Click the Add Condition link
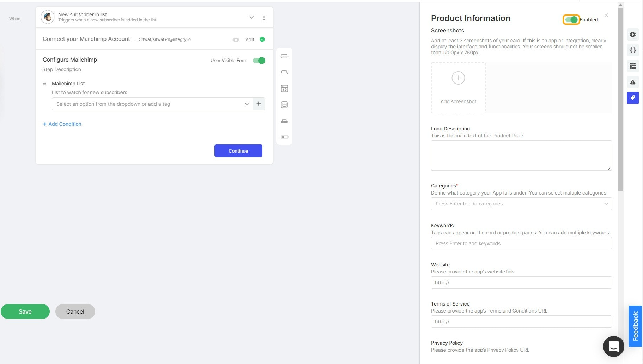 click(x=62, y=124)
